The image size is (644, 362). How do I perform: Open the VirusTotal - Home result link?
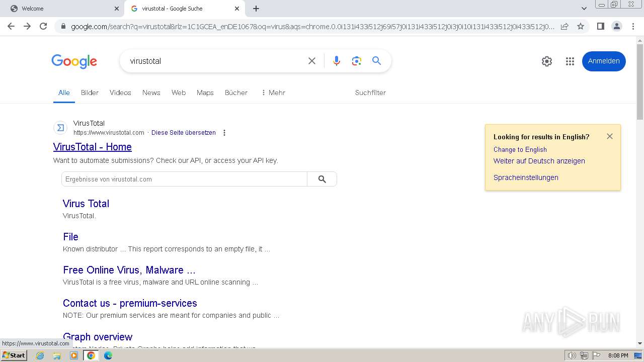(x=93, y=147)
